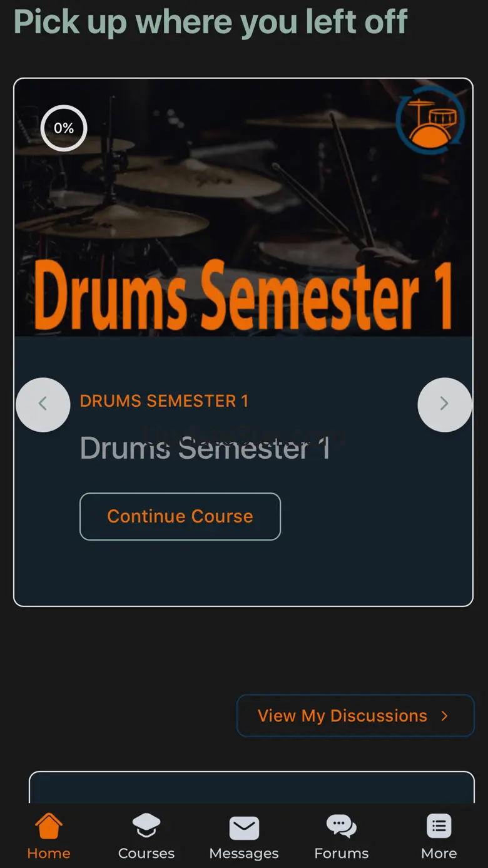Click the Continue Course button
This screenshot has width=488, height=868.
point(180,516)
